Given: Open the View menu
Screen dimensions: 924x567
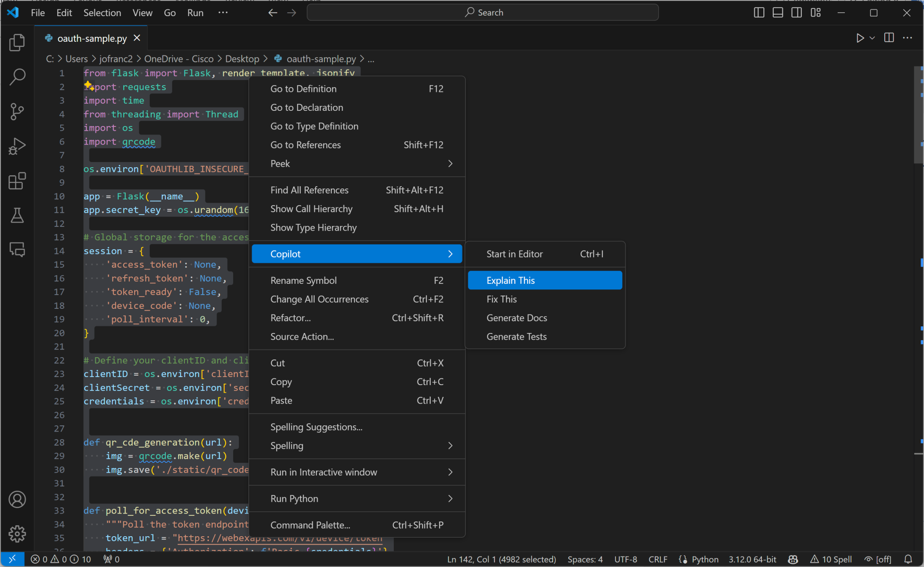Looking at the screenshot, I should pyautogui.click(x=142, y=13).
